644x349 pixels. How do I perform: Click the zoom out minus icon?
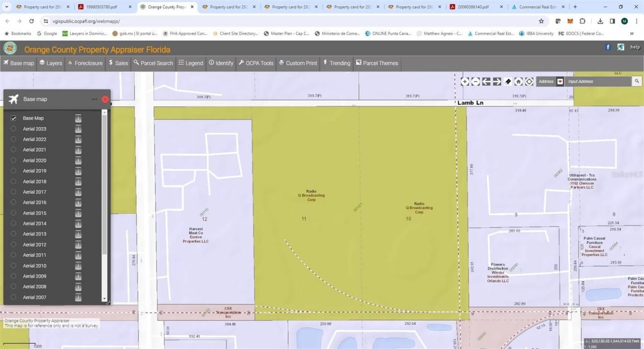(475, 82)
